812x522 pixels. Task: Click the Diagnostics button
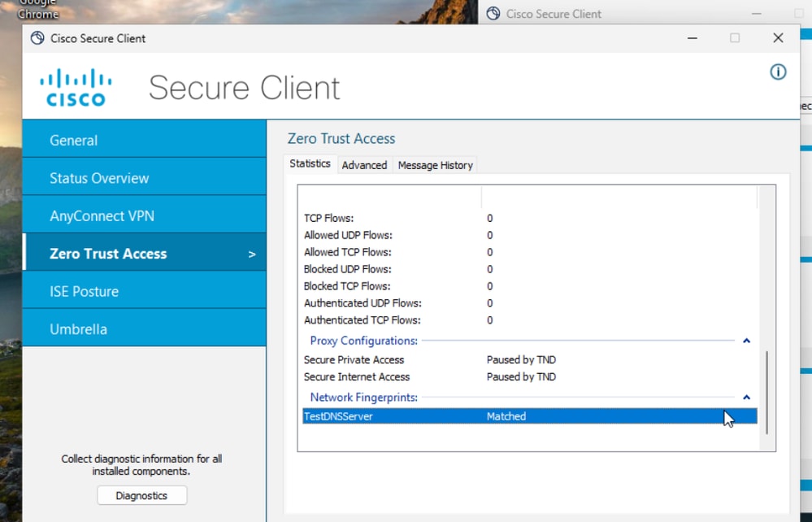141,495
